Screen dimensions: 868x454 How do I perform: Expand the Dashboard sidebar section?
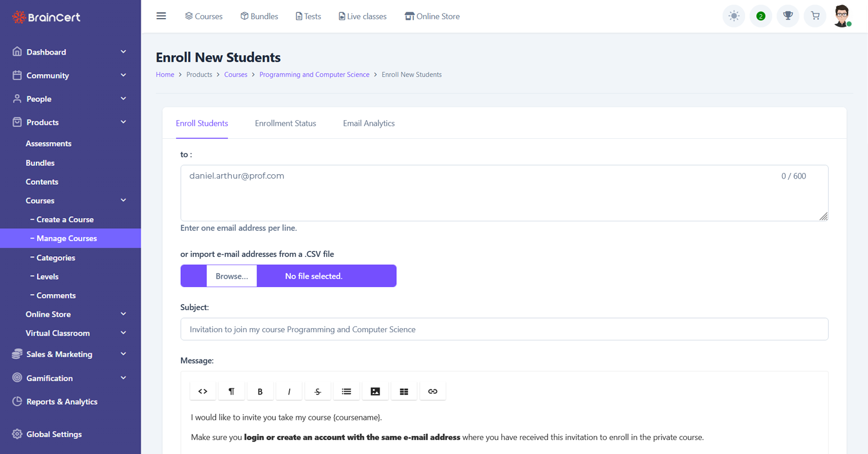(x=70, y=51)
